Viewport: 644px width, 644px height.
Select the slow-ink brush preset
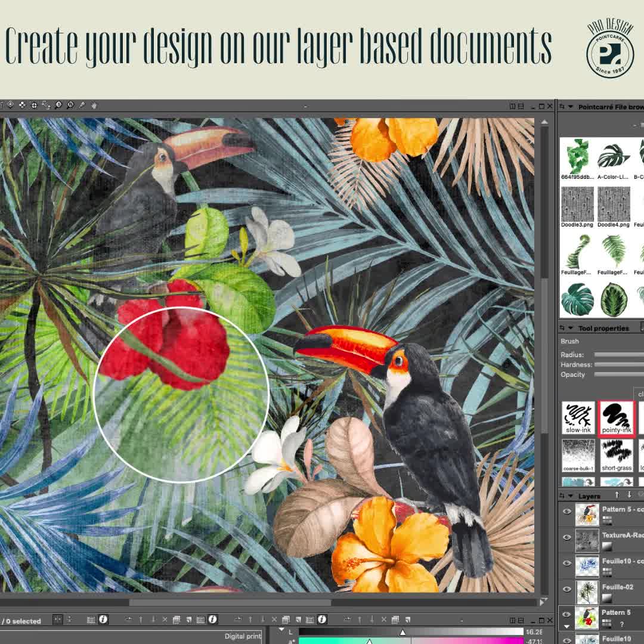click(578, 418)
